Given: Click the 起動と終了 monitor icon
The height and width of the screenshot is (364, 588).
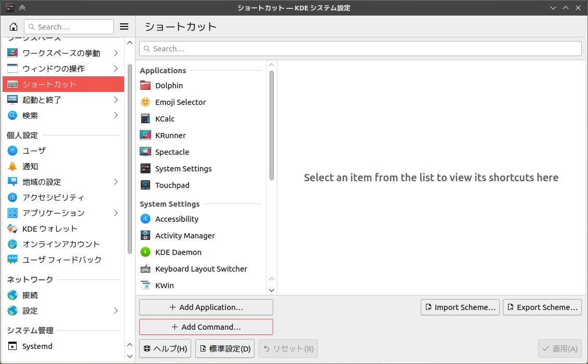Looking at the screenshot, I should 12,100.
